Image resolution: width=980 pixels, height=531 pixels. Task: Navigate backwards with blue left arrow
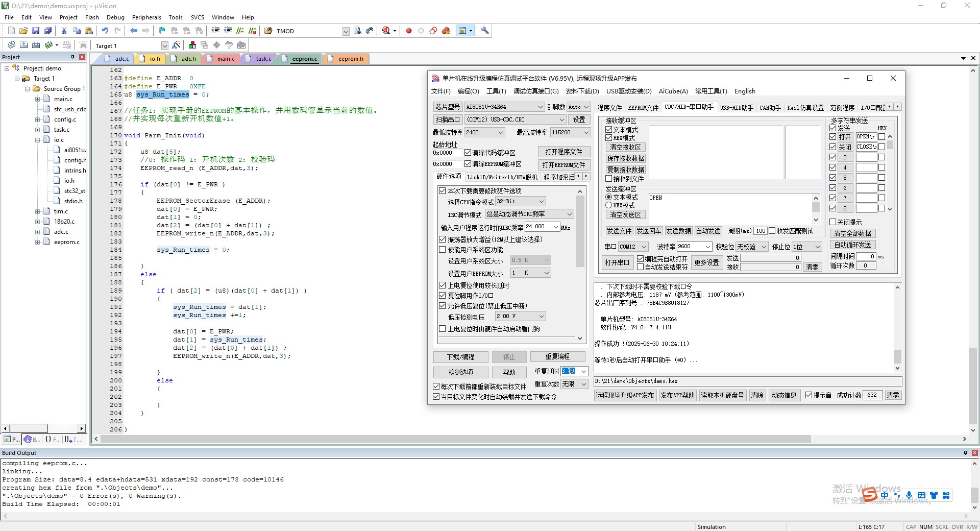click(x=134, y=31)
